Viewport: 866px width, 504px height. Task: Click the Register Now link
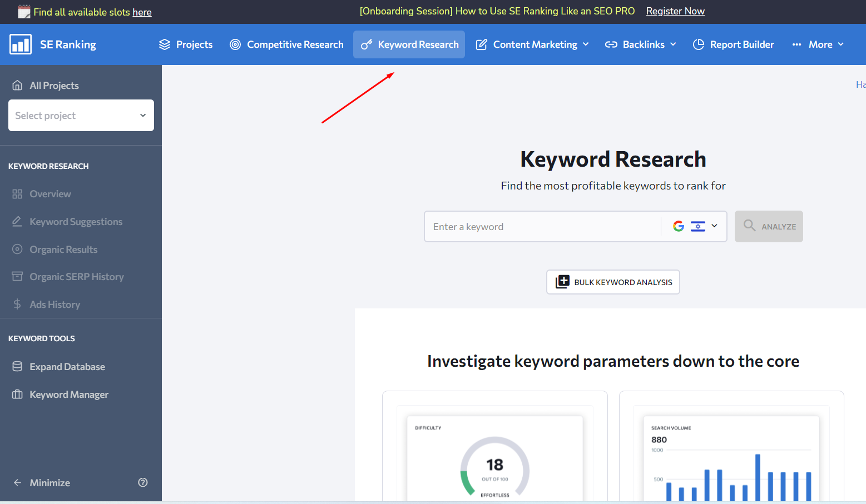pos(675,11)
